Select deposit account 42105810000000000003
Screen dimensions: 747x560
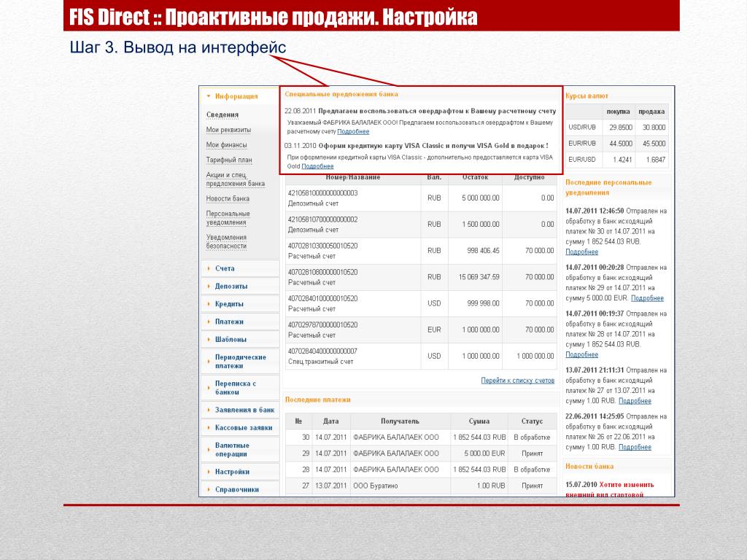tap(322, 192)
